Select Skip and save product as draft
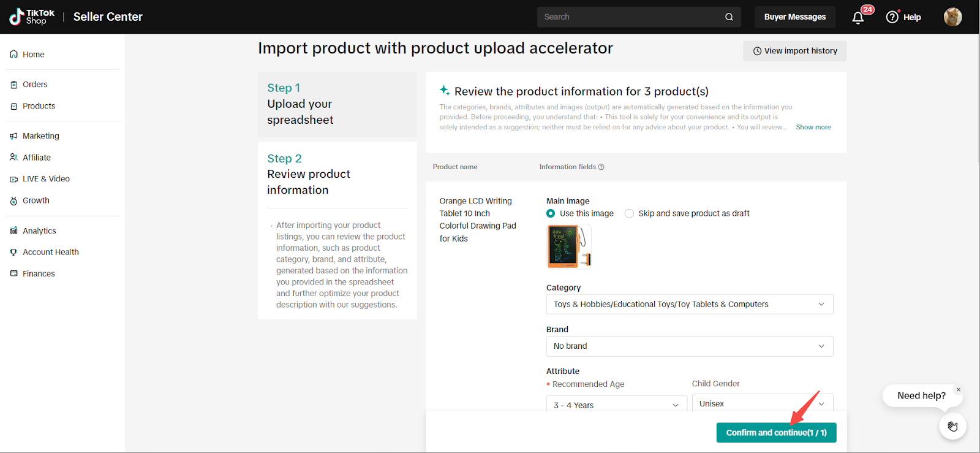The width and height of the screenshot is (980, 453). click(629, 213)
